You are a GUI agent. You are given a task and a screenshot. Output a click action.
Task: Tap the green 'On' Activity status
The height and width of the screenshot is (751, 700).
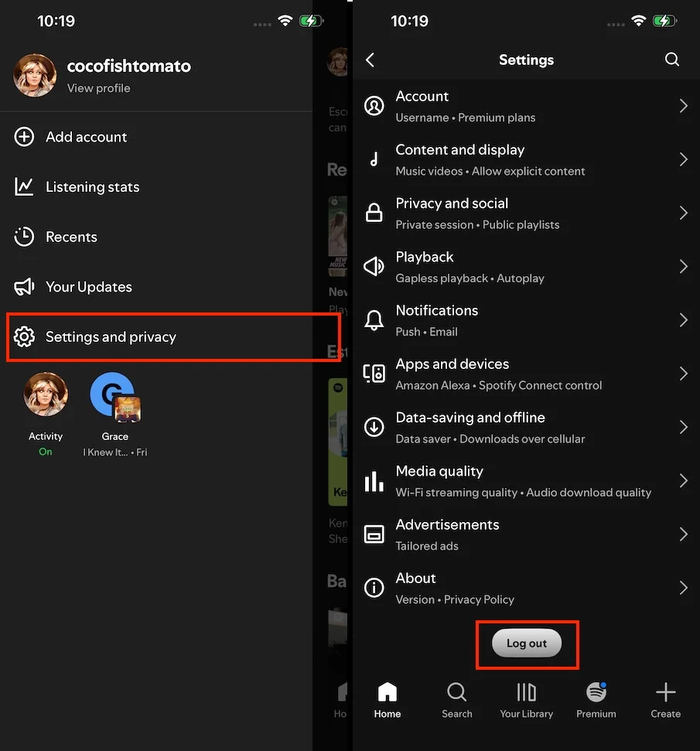46,452
